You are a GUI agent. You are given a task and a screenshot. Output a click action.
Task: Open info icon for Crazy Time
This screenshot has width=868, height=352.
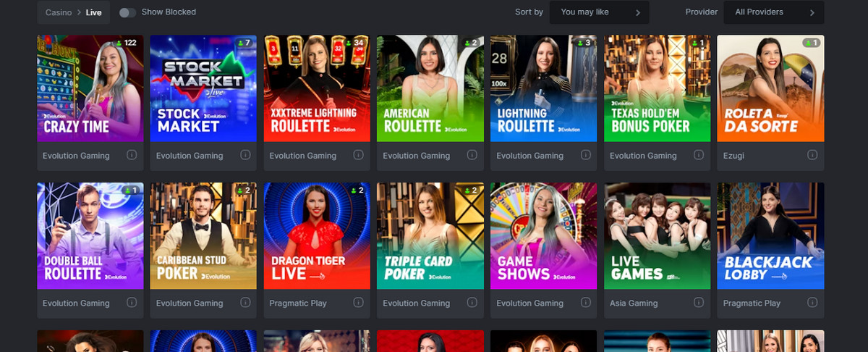132,155
